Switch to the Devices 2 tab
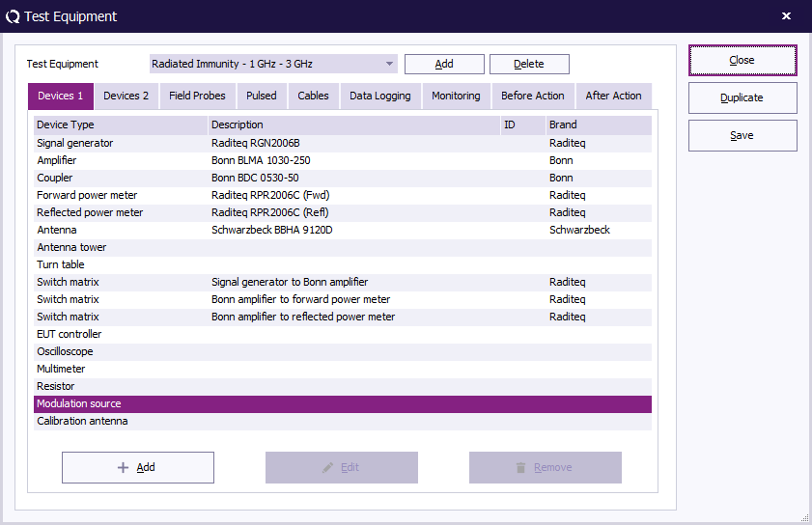The width and height of the screenshot is (812, 525). click(x=126, y=96)
